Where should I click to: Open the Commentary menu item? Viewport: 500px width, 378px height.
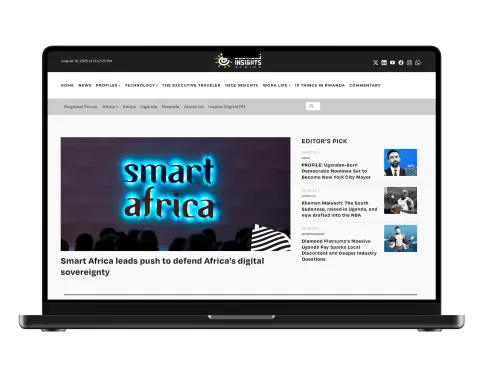coord(365,85)
